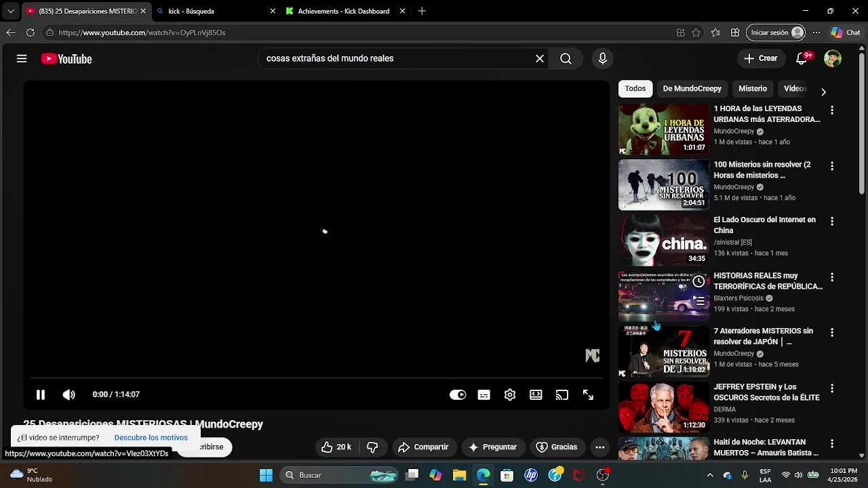Click the Preguntar button
The image size is (868, 488).
click(x=493, y=447)
